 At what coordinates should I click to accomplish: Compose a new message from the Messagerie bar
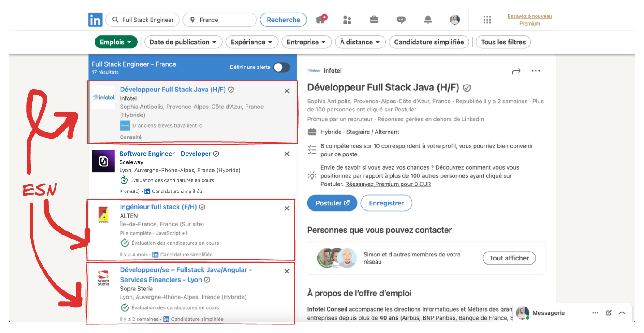609,313
